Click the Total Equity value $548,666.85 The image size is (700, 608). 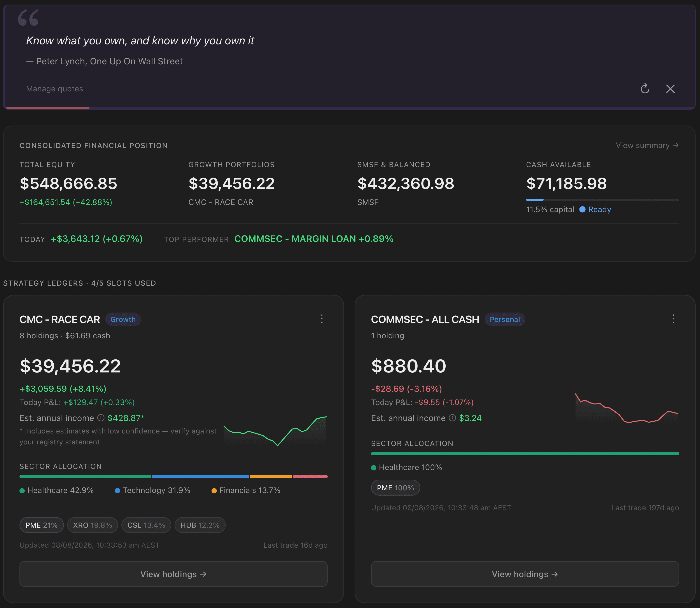(68, 183)
